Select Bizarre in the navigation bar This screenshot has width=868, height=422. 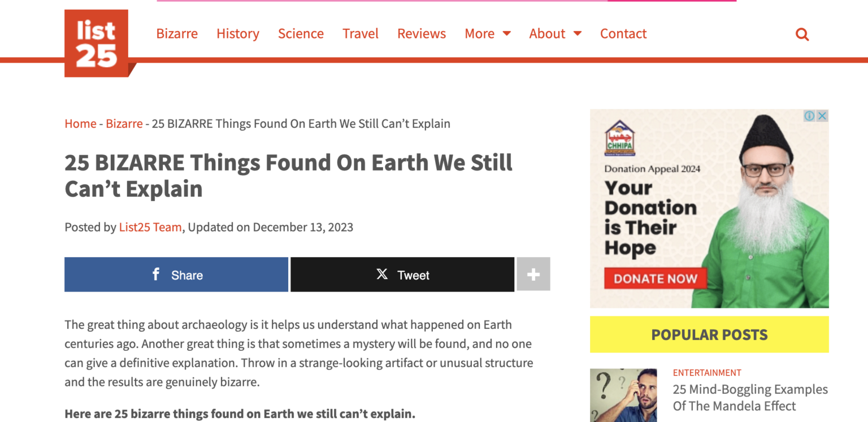[x=177, y=33]
